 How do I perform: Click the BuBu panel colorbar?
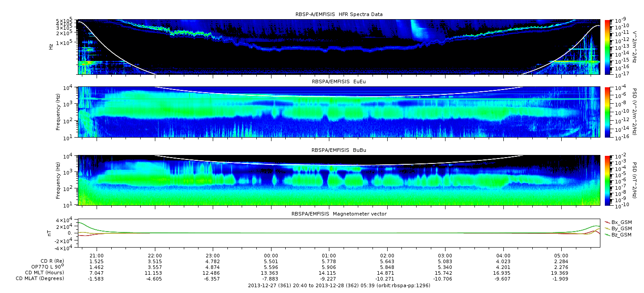(x=607, y=180)
